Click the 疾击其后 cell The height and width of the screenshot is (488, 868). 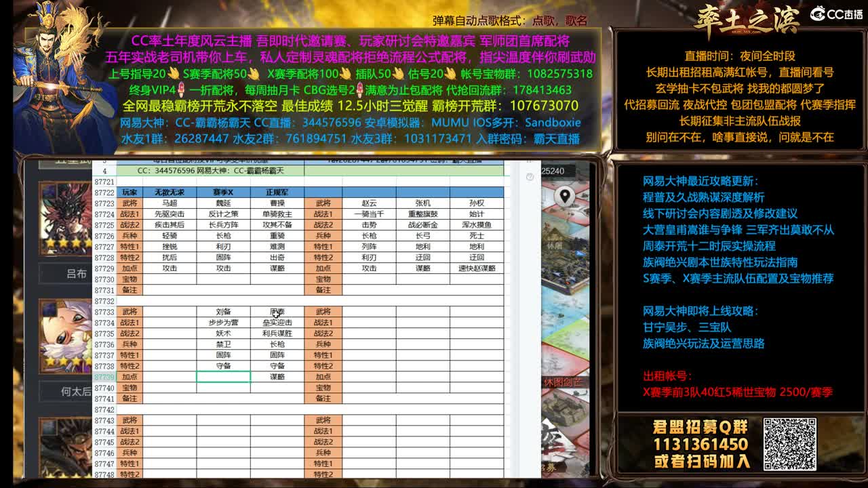click(x=170, y=225)
